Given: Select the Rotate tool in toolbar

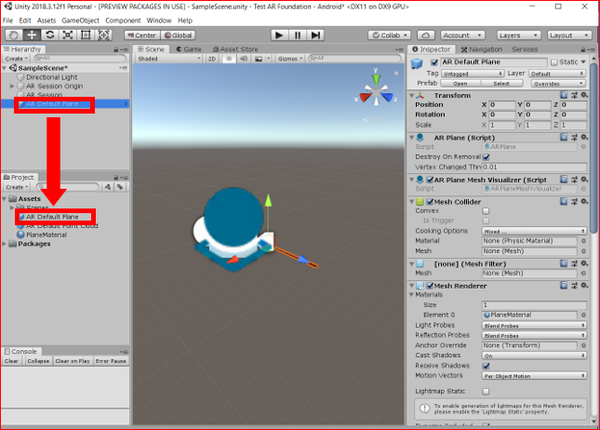Looking at the screenshot, I should coord(50,35).
